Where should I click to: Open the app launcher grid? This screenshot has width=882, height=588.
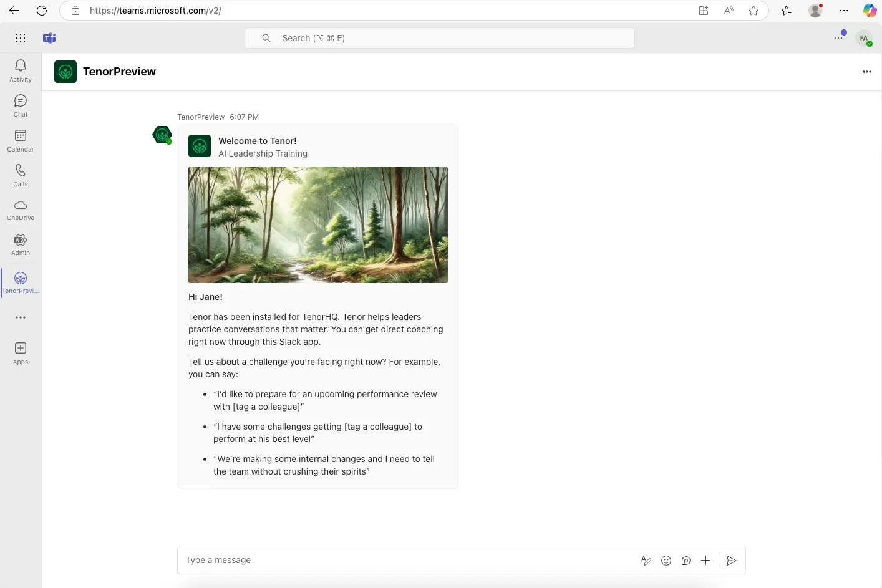coord(21,38)
